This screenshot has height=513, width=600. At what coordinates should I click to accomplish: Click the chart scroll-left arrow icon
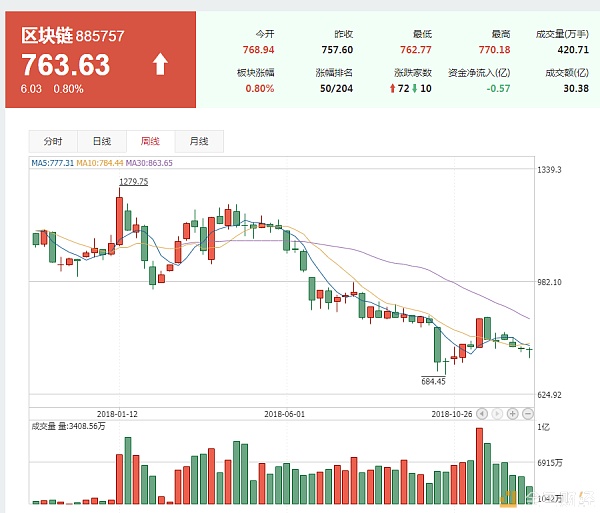pos(482,414)
